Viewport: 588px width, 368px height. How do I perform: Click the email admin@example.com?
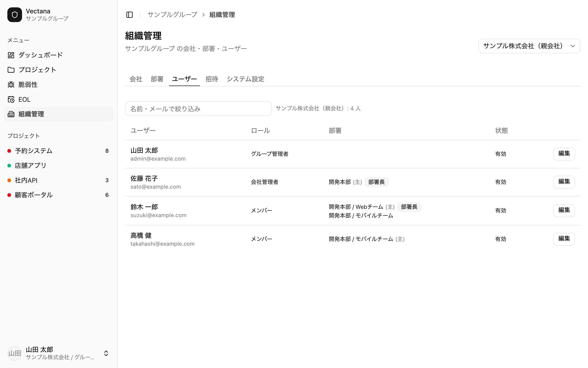pyautogui.click(x=158, y=159)
